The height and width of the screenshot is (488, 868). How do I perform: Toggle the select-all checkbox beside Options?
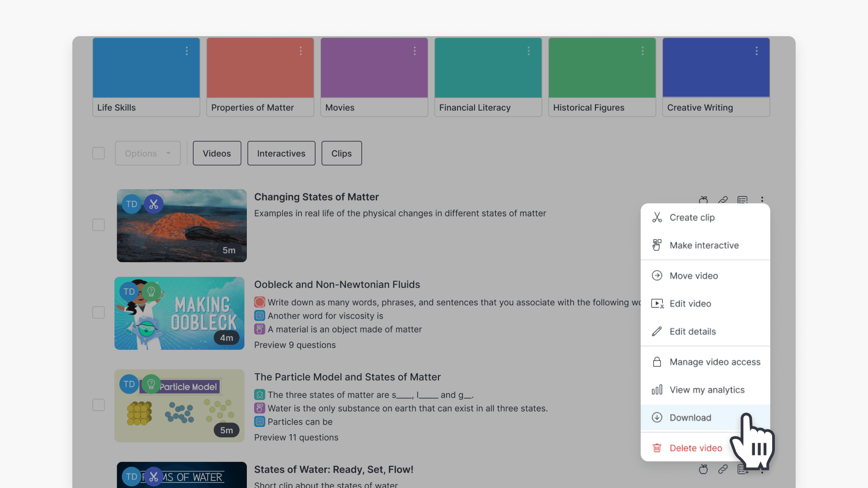tap(99, 153)
